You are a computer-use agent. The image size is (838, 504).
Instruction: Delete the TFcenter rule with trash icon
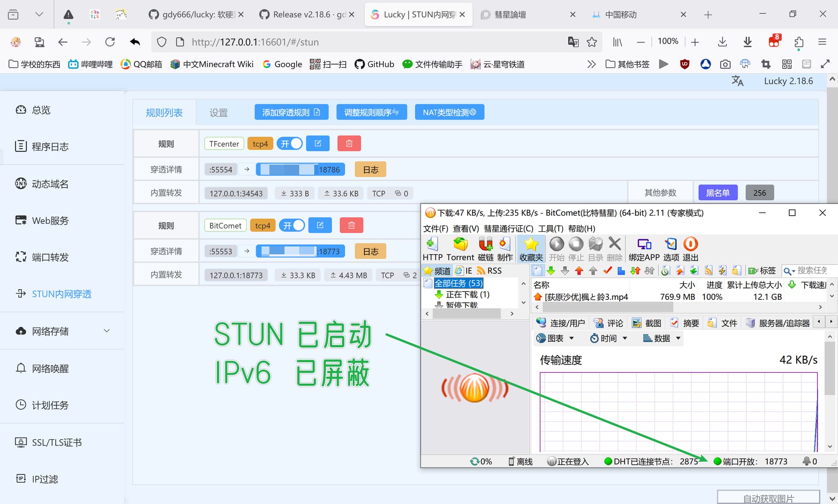pyautogui.click(x=349, y=144)
